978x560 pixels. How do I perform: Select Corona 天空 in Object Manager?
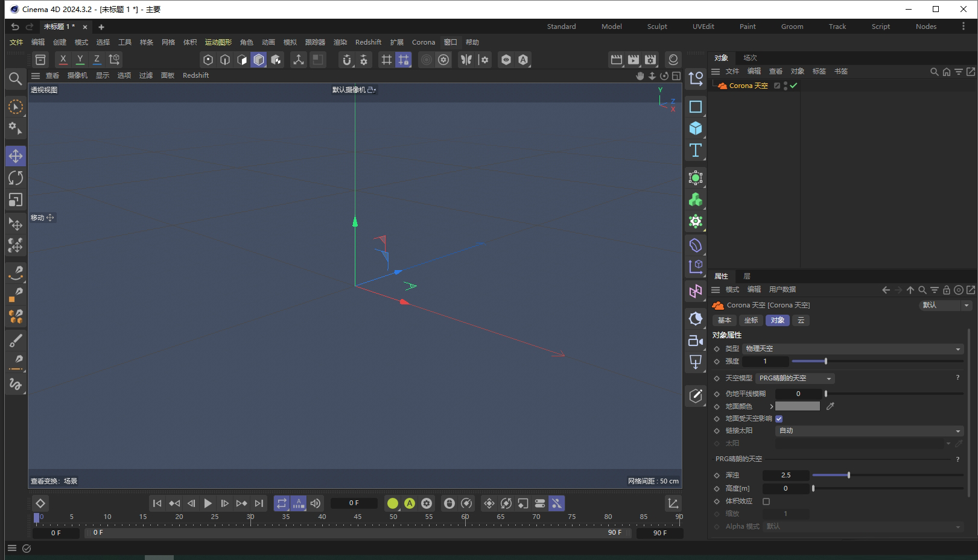pyautogui.click(x=748, y=86)
